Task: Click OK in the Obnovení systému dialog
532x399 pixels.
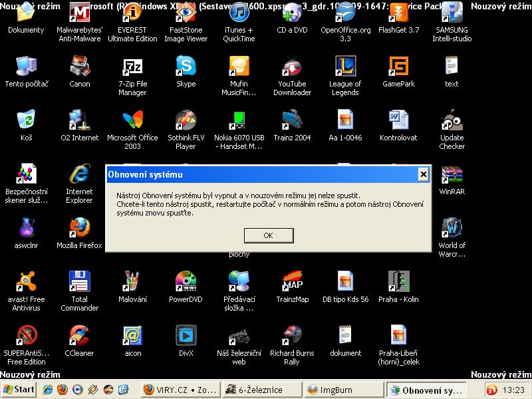Action: pyautogui.click(x=269, y=235)
